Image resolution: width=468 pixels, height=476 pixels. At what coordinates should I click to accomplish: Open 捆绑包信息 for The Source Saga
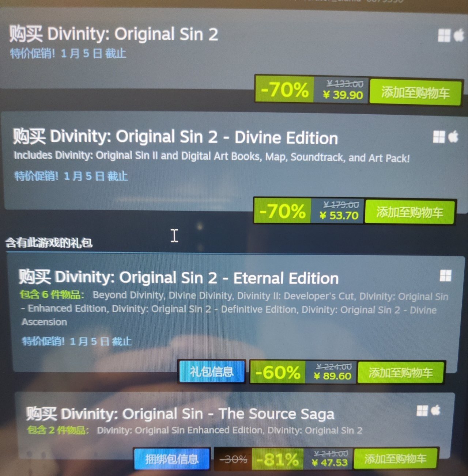[172, 459]
